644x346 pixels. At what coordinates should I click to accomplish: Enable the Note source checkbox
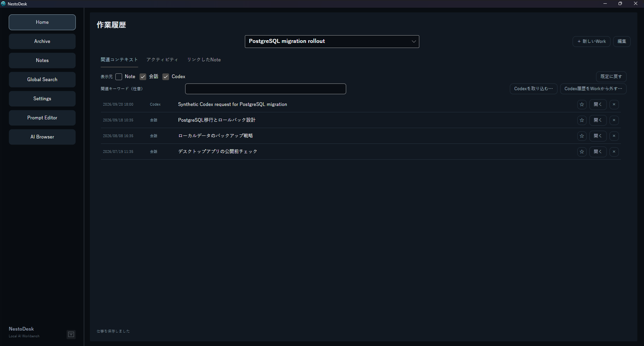[119, 77]
